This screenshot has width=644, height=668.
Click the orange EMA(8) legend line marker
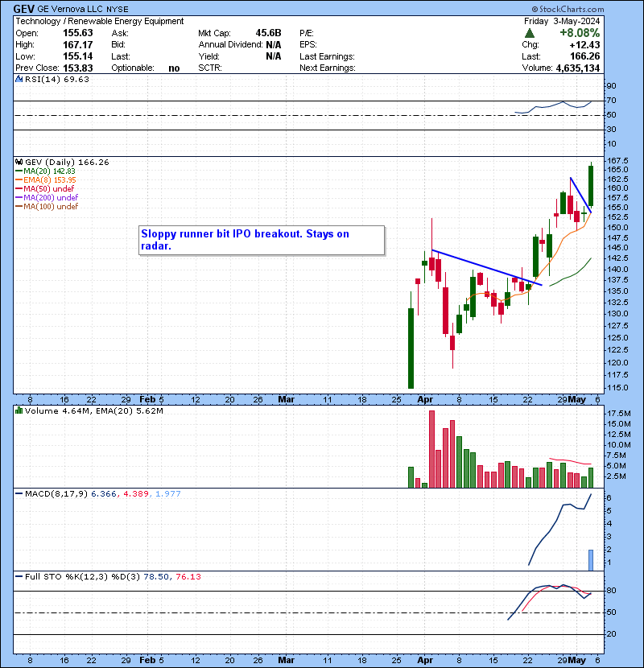[x=19, y=180]
